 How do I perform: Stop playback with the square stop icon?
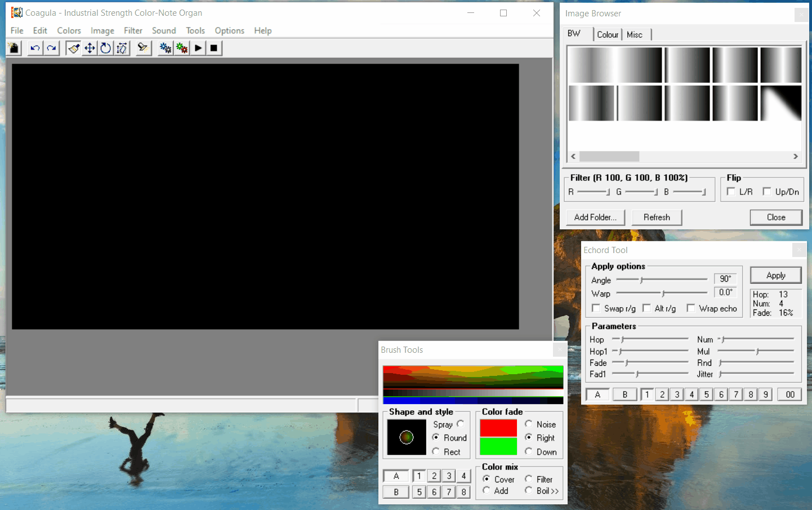click(x=214, y=48)
